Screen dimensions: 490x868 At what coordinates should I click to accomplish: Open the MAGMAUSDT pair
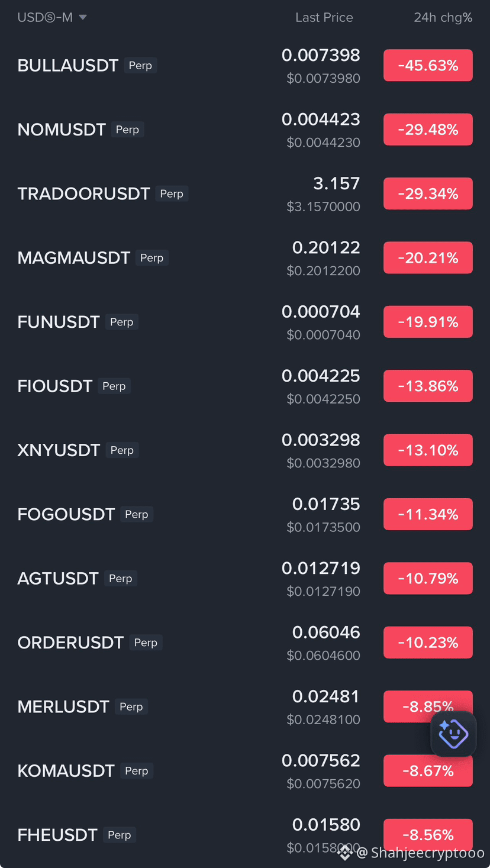tap(245, 258)
